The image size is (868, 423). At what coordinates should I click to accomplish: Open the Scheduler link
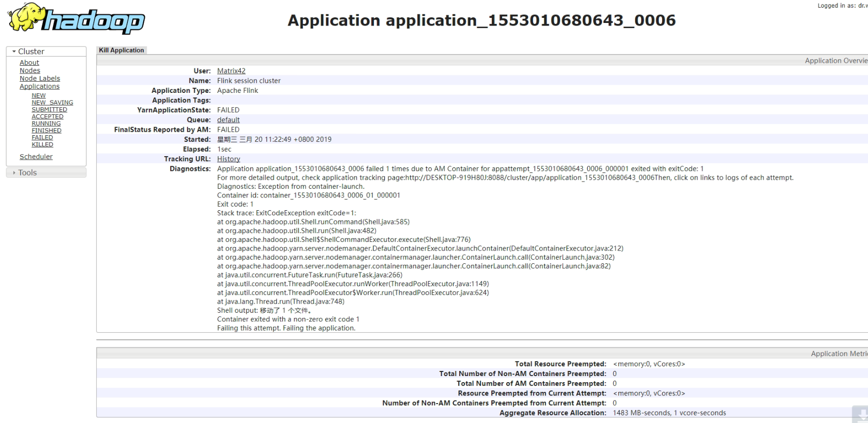click(x=36, y=157)
